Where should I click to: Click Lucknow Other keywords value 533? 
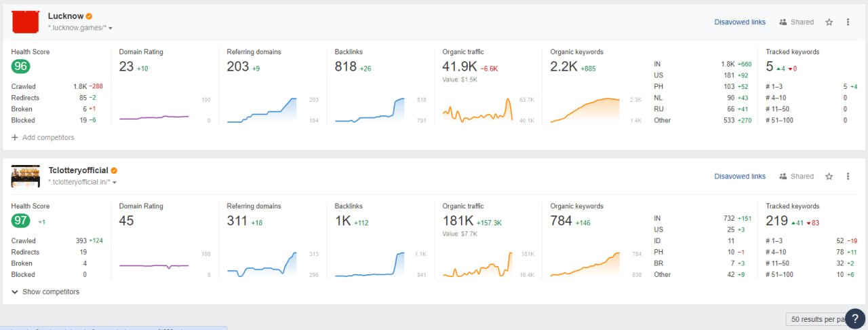730,120
